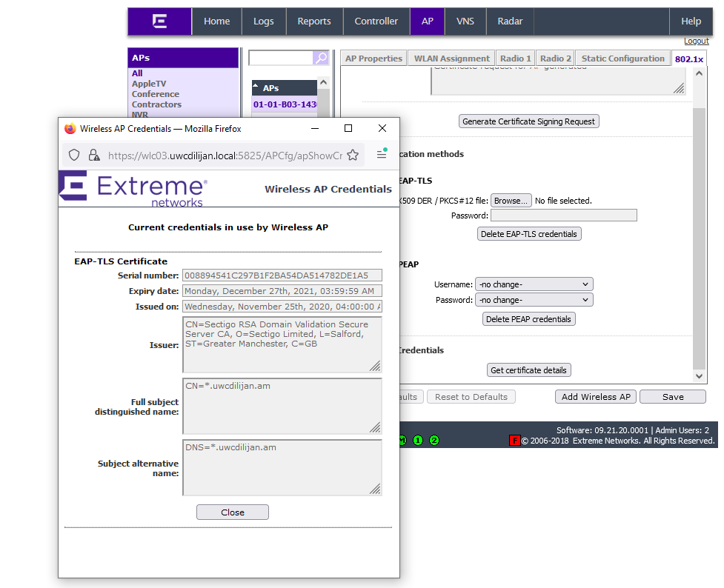This screenshot has height=588, width=724.
Task: Click Reset to Defaults button
Action: (471, 397)
